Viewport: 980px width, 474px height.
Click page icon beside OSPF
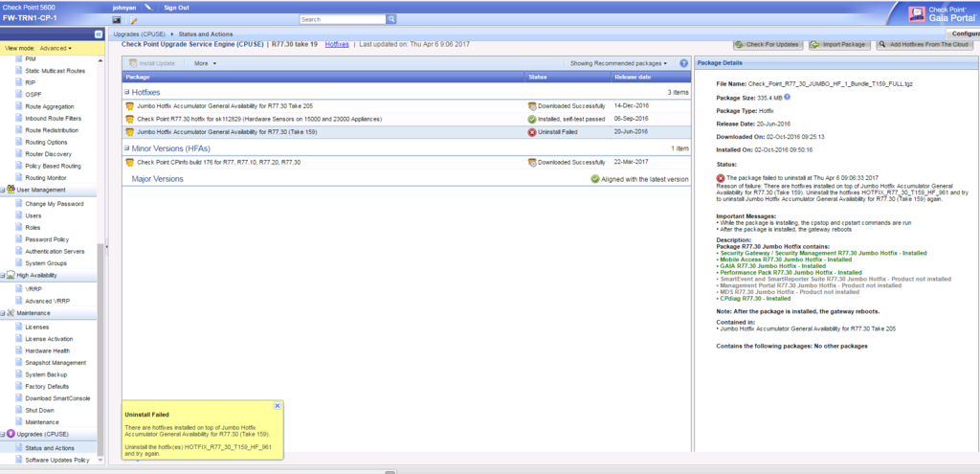tap(19, 95)
